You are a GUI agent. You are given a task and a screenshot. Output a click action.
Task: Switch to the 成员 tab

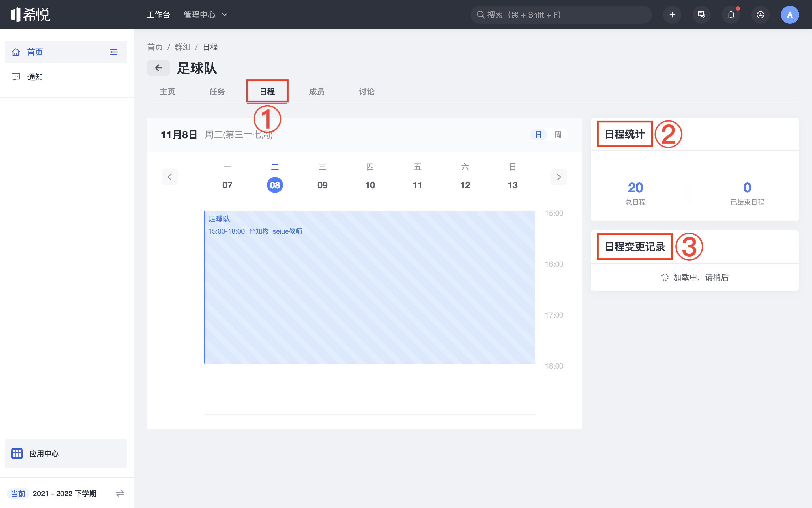pos(317,92)
